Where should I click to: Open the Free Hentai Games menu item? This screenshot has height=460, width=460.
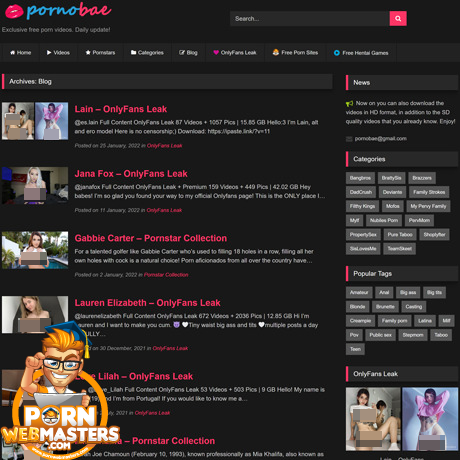(x=361, y=53)
